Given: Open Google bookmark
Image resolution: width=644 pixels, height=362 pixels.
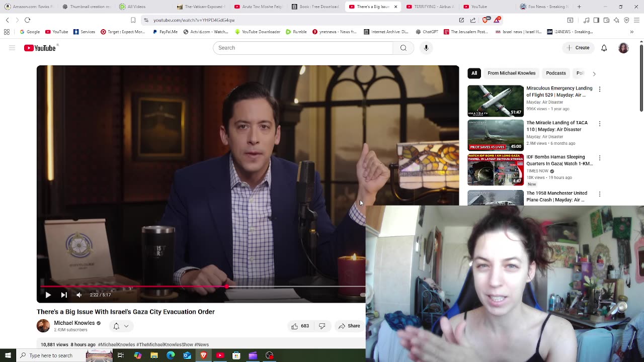Looking at the screenshot, I should point(30,32).
